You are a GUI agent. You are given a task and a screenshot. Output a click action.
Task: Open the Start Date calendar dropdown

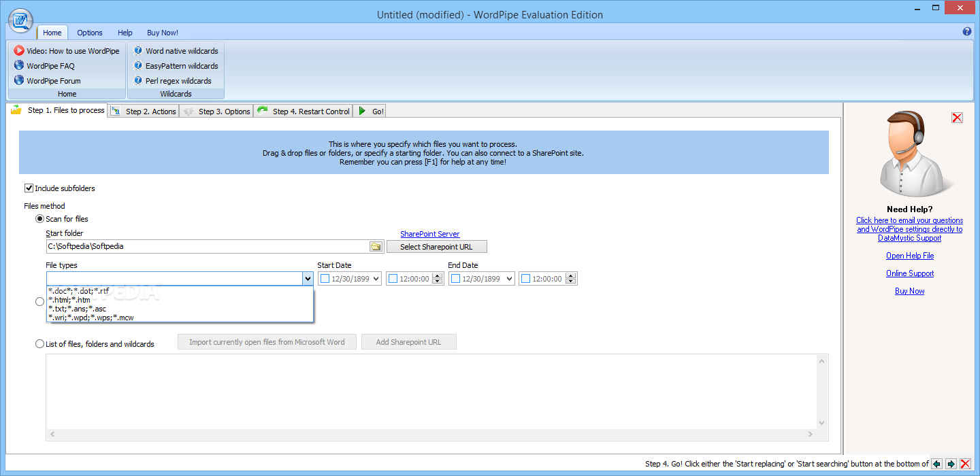pyautogui.click(x=376, y=279)
